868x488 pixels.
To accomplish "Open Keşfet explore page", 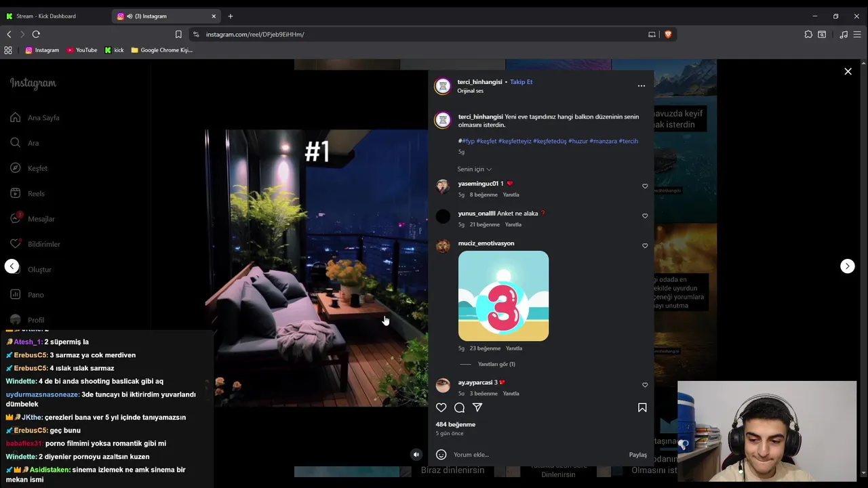I will click(x=29, y=168).
